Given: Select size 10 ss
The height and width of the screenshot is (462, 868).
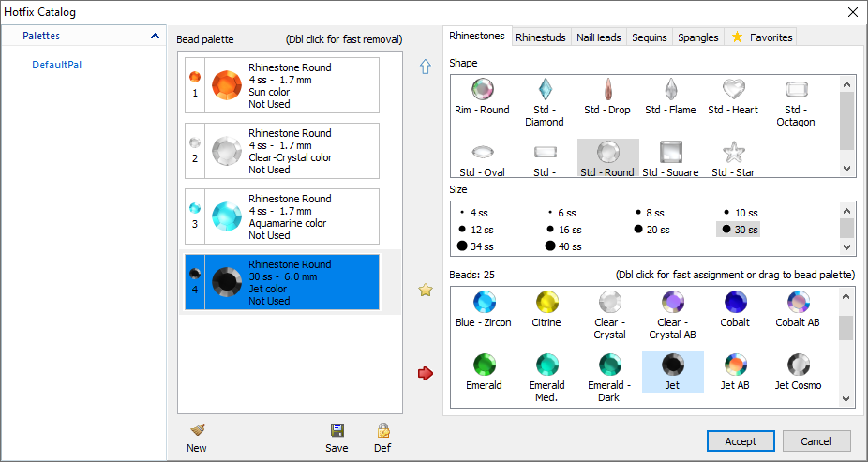Looking at the screenshot, I should coord(741,213).
